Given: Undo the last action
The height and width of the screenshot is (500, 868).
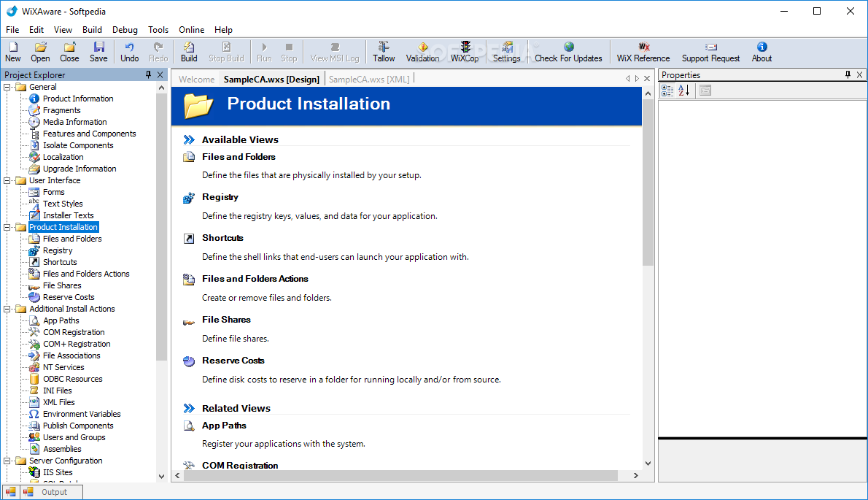Looking at the screenshot, I should point(130,52).
